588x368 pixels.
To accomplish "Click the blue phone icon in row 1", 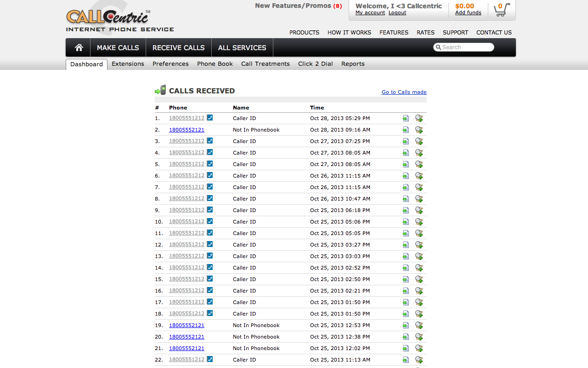I will [210, 118].
